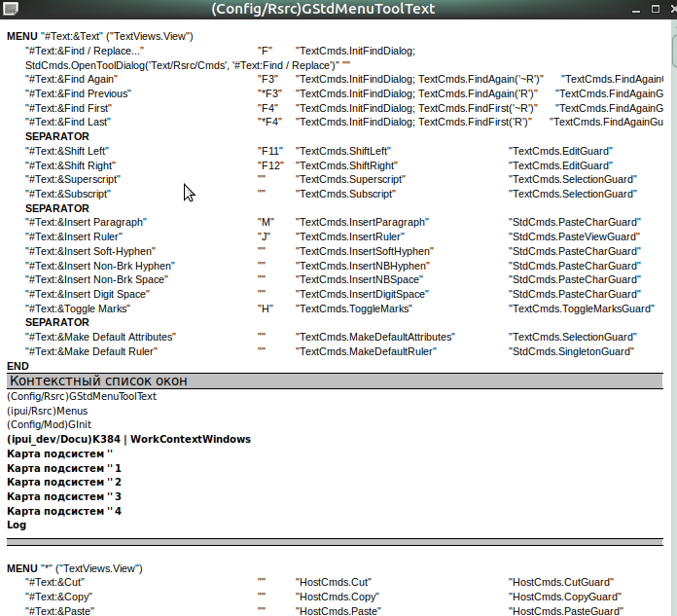Open the Карта подсистем '' 1 entry
Screen dimensions: 677x616
64,468
